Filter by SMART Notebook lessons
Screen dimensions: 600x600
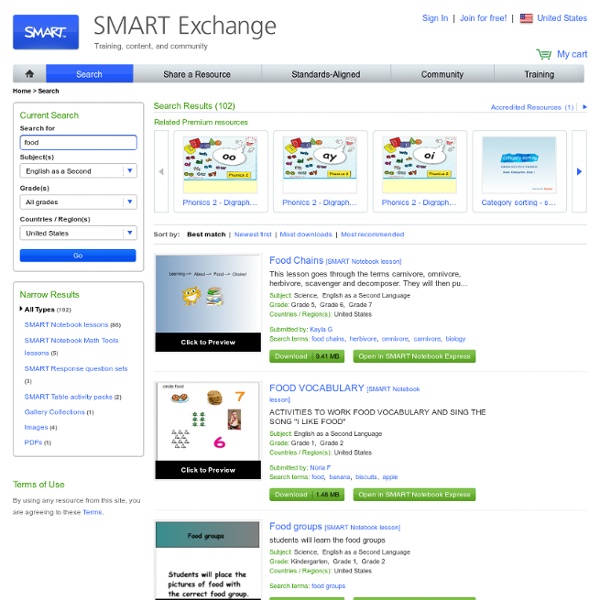click(x=66, y=324)
